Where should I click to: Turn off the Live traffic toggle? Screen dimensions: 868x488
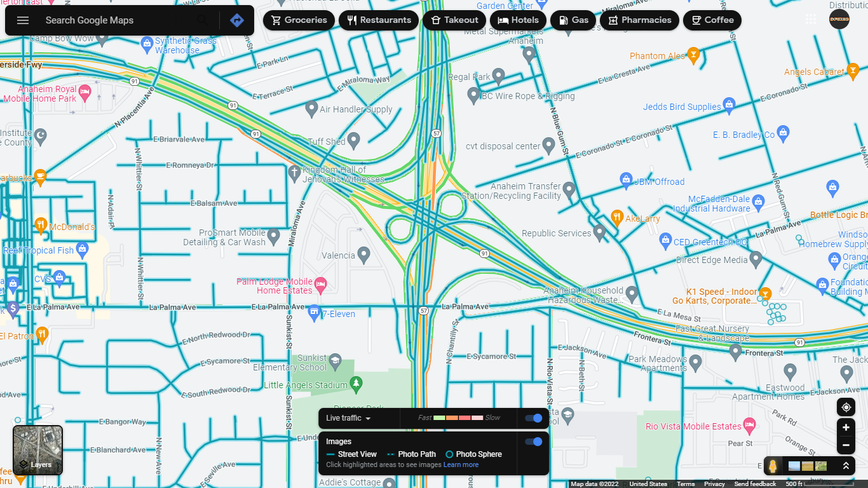click(x=534, y=418)
